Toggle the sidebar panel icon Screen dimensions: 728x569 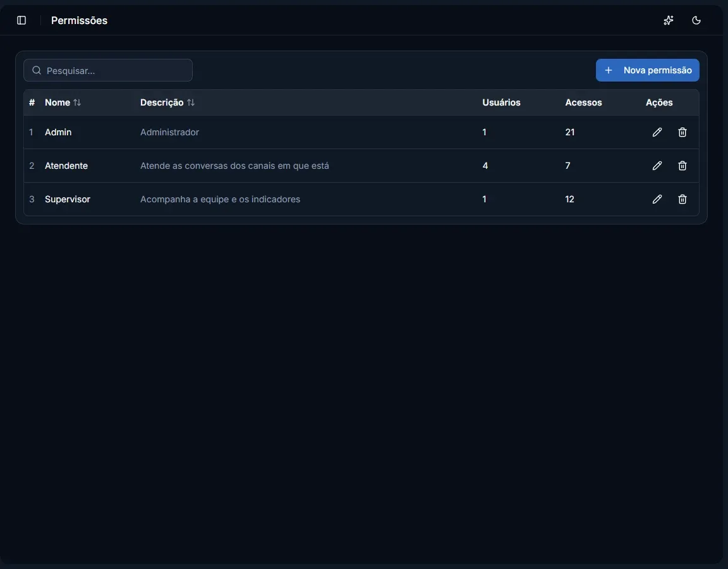[x=21, y=20]
